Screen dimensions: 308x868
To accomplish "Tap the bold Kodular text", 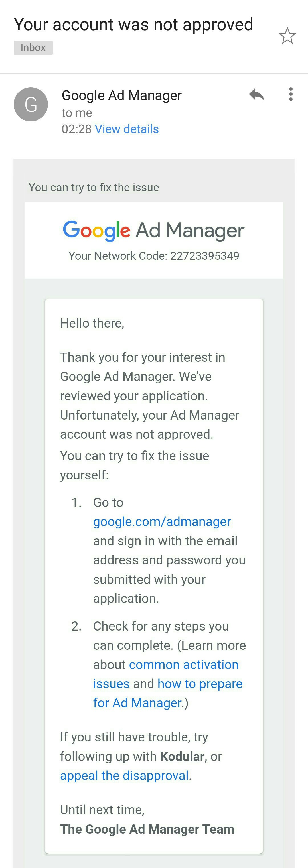I will 182,757.
